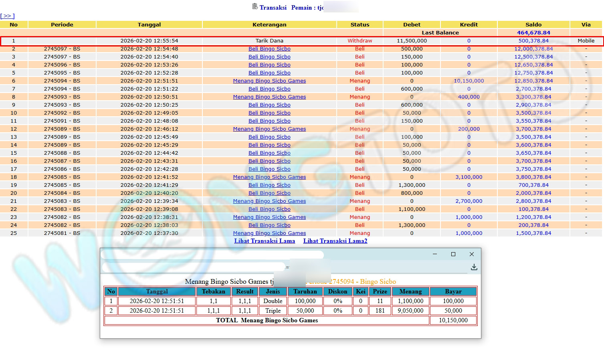The width and height of the screenshot is (604, 364).
Task: Click the download icon in popup window
Action: pyautogui.click(x=474, y=267)
